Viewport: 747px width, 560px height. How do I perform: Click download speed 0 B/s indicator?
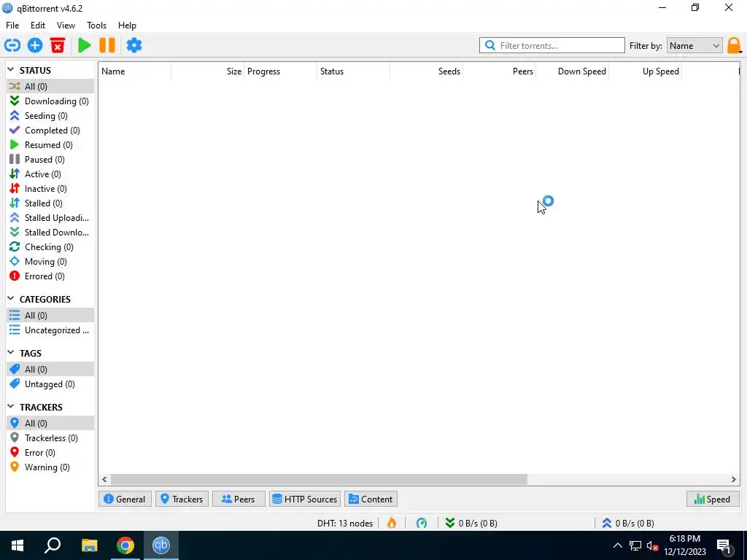(472, 523)
